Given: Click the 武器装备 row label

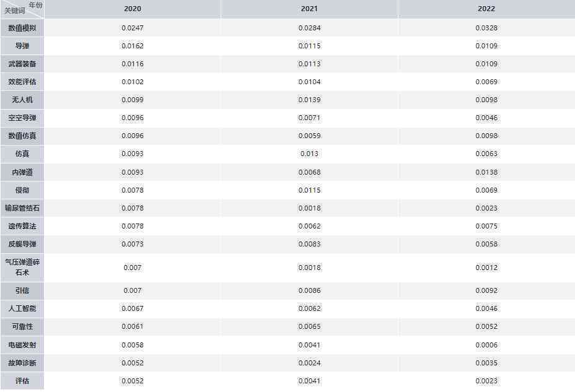Looking at the screenshot, I should (22, 64).
